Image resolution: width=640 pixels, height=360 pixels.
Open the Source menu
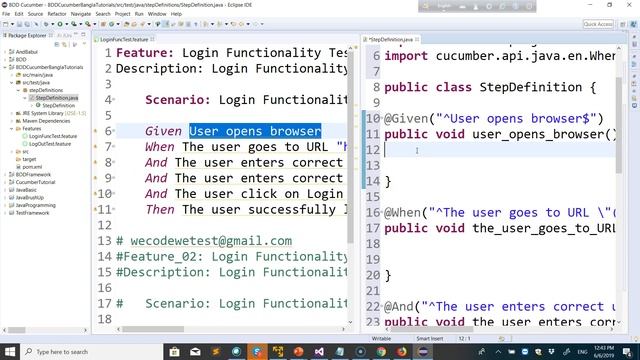35,14
